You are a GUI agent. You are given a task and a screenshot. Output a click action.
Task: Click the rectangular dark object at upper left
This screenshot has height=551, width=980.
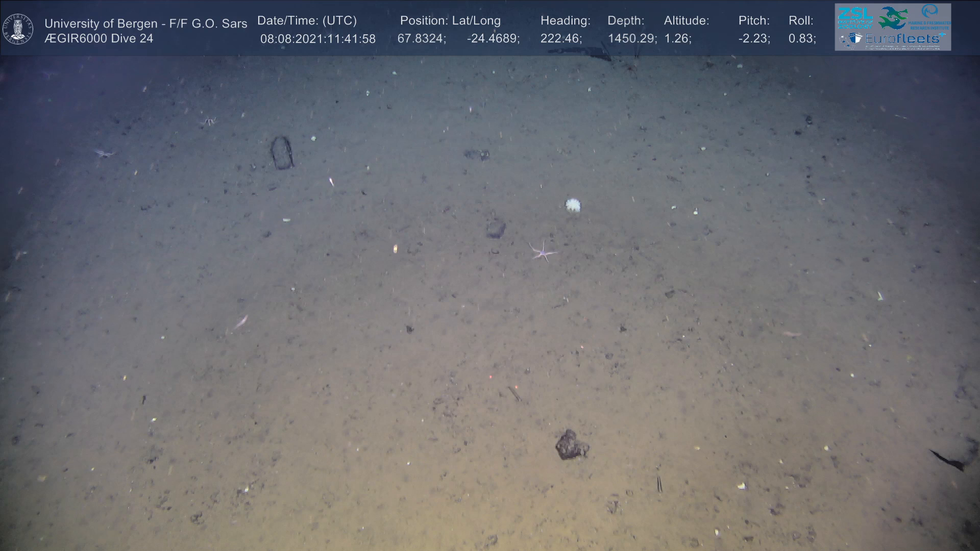(x=282, y=152)
